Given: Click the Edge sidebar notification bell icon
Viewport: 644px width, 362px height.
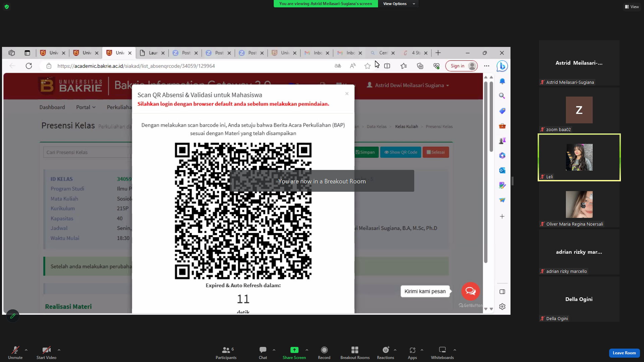Looking at the screenshot, I should point(502,81).
